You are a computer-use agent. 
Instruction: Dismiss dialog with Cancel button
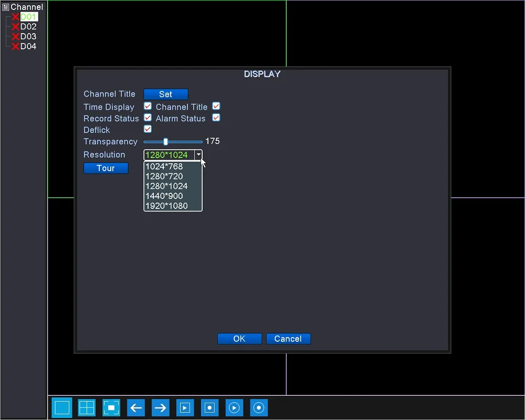[288, 339]
